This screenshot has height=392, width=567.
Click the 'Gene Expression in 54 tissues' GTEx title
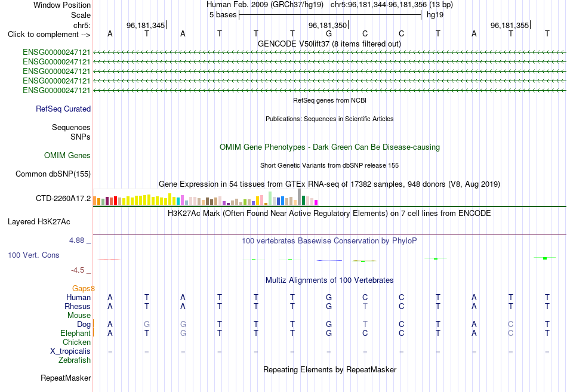(x=329, y=184)
